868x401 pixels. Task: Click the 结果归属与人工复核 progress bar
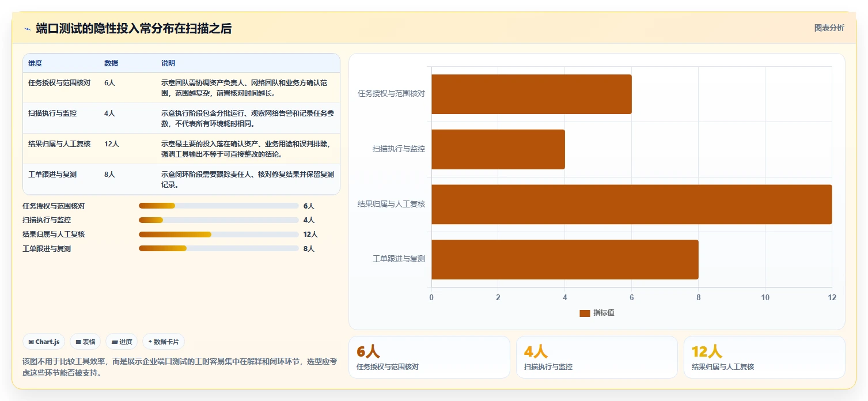(219, 234)
